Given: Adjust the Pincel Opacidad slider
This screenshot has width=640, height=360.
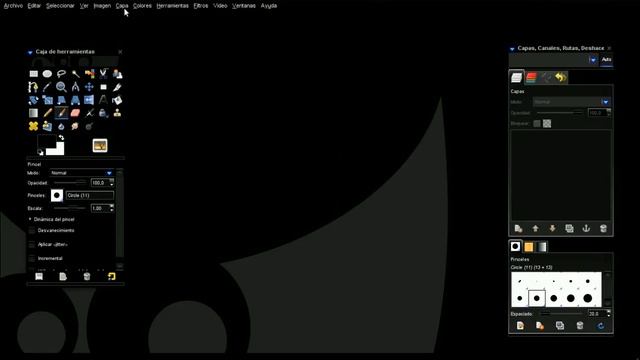Looking at the screenshot, I should 70,182.
